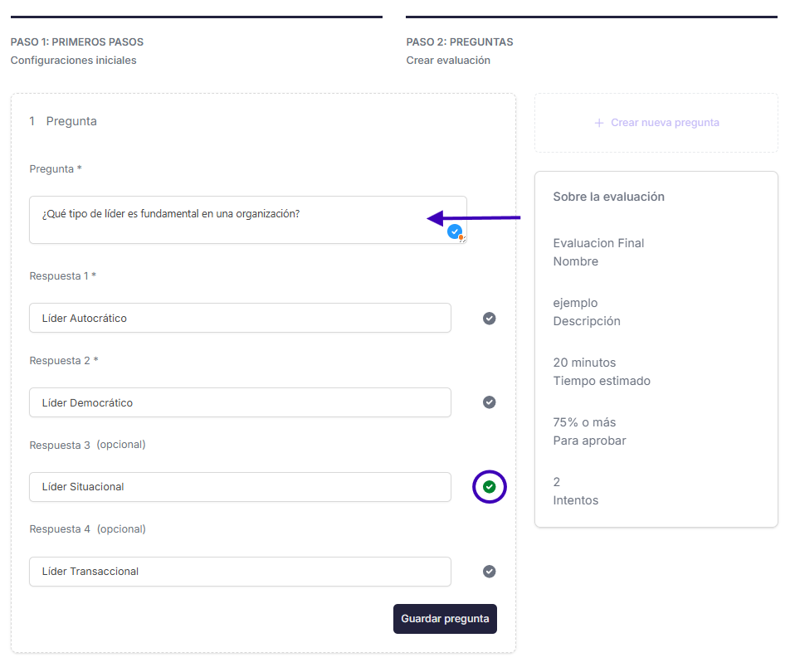Focus the Pregunta text area
The width and height of the screenshot is (790, 672).
[248, 220]
